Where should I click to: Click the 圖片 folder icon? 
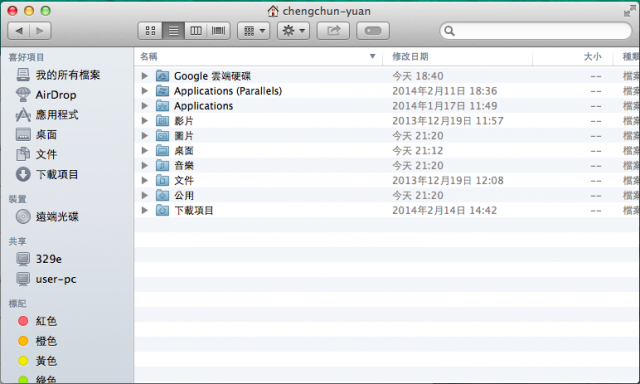point(162,135)
